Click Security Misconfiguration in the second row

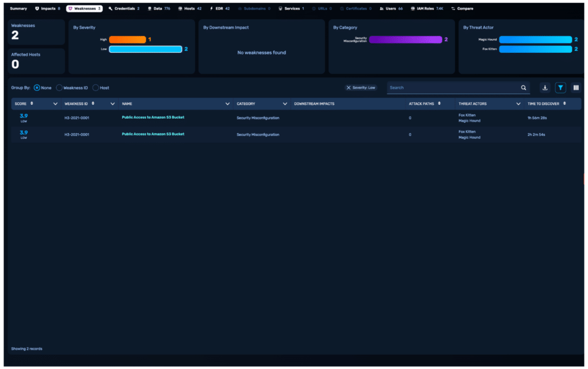point(258,134)
